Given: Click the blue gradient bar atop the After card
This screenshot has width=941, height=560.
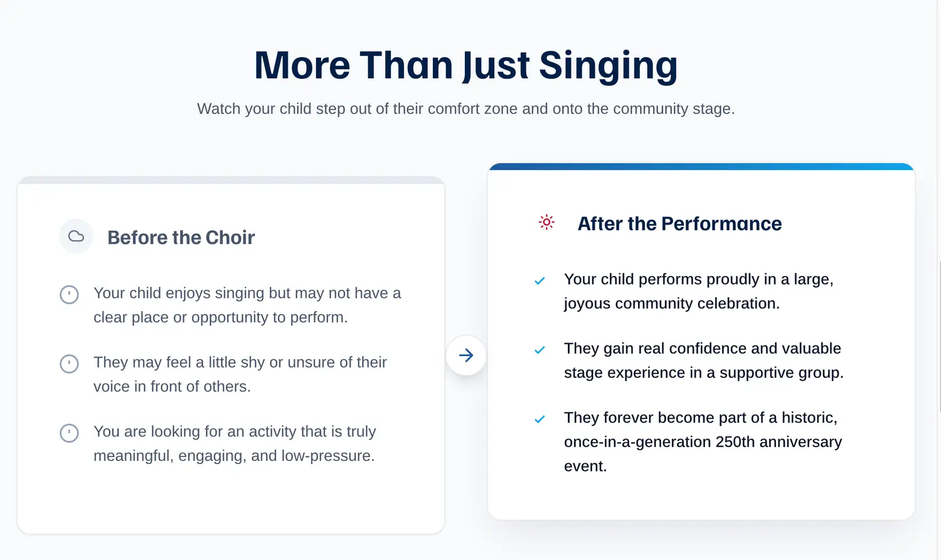Looking at the screenshot, I should point(701,167).
